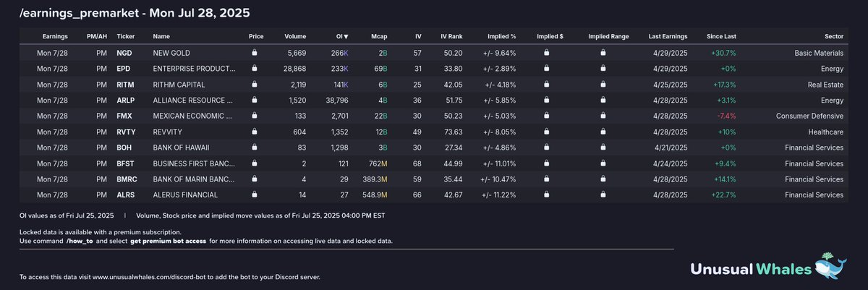
Task: Click the Implied Range lock icon for NGD
Action: (603, 53)
